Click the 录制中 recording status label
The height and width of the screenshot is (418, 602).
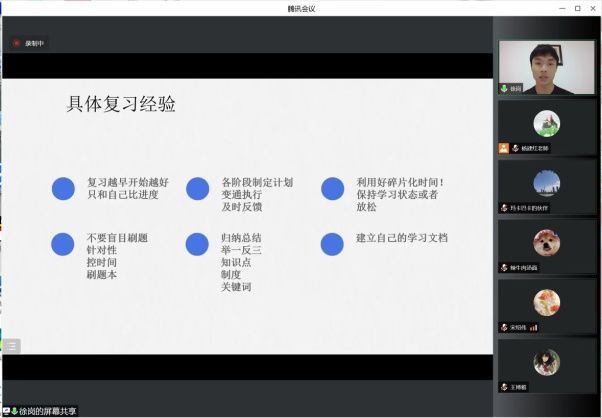35,44
